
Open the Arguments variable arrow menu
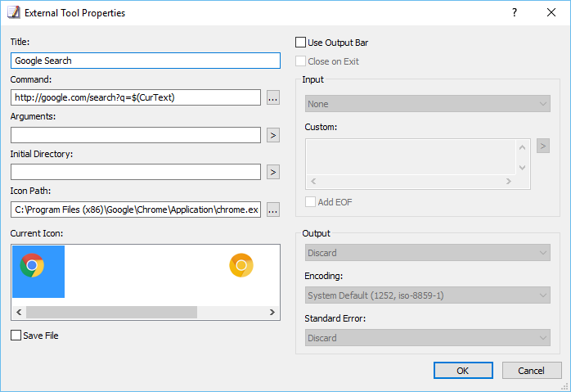(273, 135)
